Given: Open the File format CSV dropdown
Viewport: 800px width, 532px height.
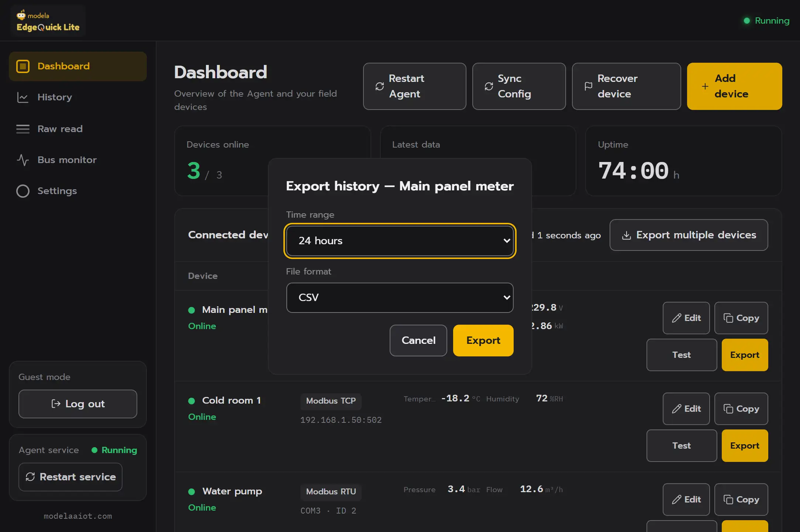Looking at the screenshot, I should (400, 298).
